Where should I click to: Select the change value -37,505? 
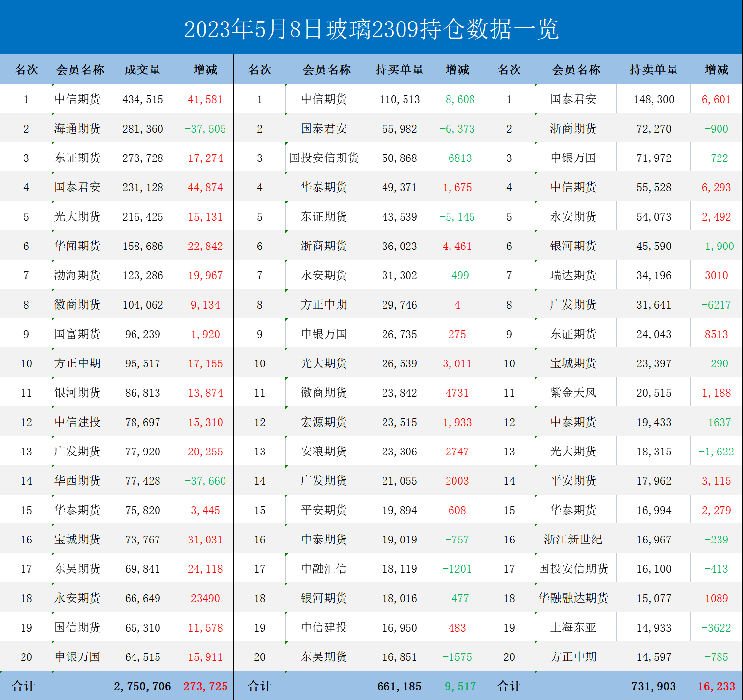[x=205, y=129]
